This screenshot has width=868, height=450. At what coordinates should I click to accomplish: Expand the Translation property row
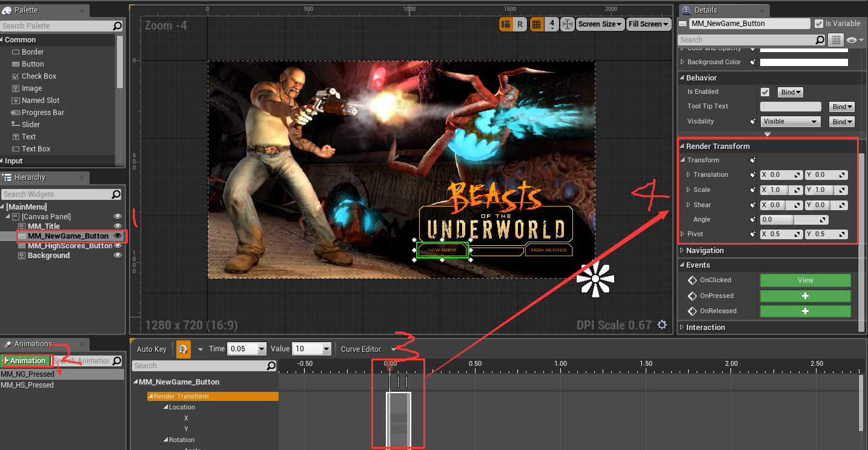coord(688,174)
